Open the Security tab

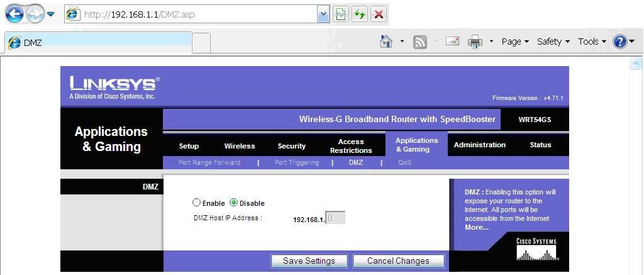(292, 146)
